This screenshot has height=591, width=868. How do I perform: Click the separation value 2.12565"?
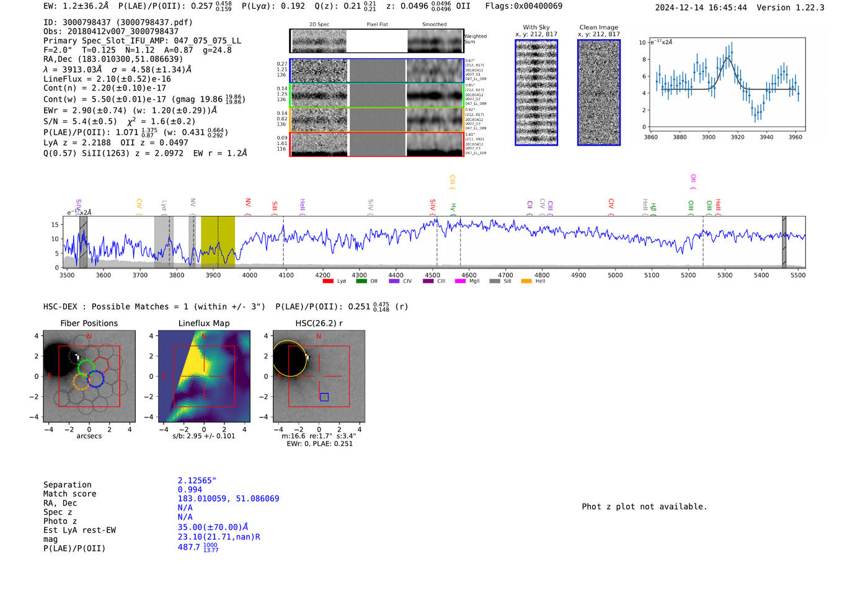tap(197, 481)
